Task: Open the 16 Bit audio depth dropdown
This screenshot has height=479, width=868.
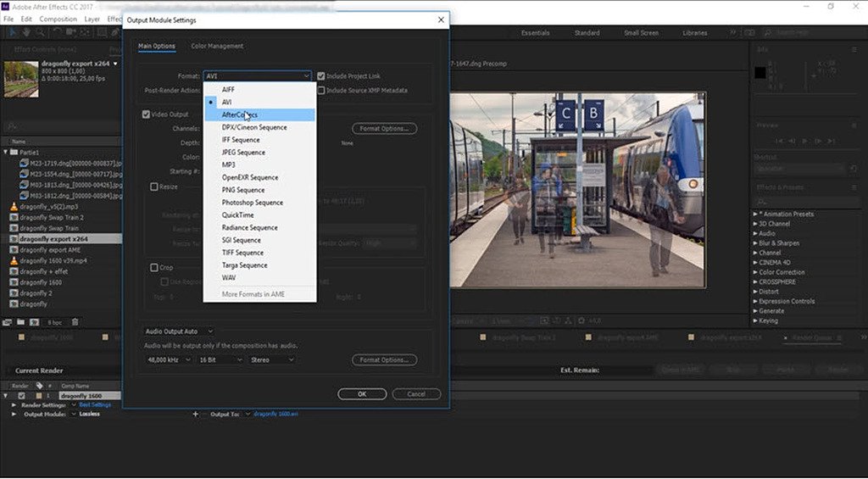Action: click(220, 360)
